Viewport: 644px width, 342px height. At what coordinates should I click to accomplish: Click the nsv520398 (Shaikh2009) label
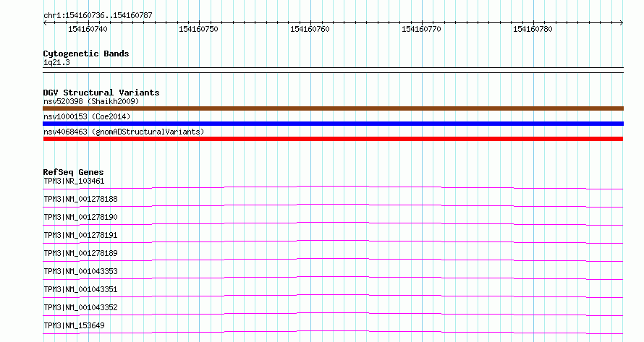pos(91,101)
